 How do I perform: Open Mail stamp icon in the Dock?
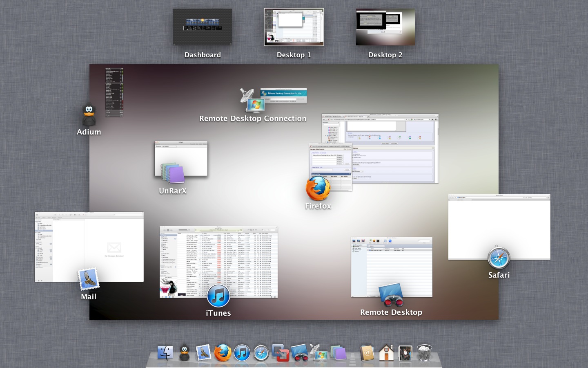[x=203, y=352]
